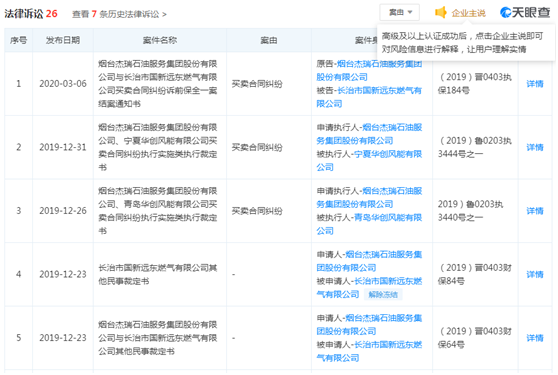Select case number （2019）晋0403财保84号
Image resolution: width=558 pixels, height=375 pixels.
[475, 274]
